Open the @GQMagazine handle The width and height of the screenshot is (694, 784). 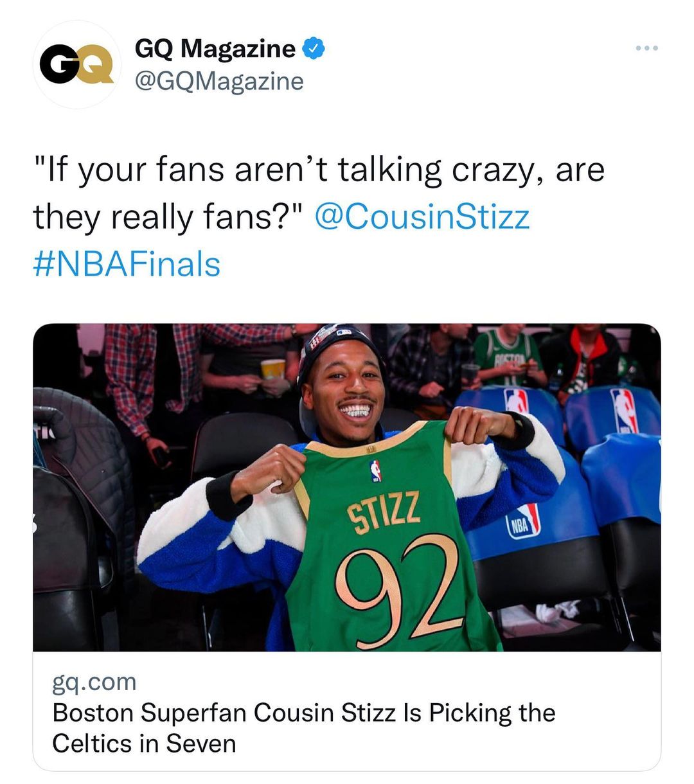(218, 82)
